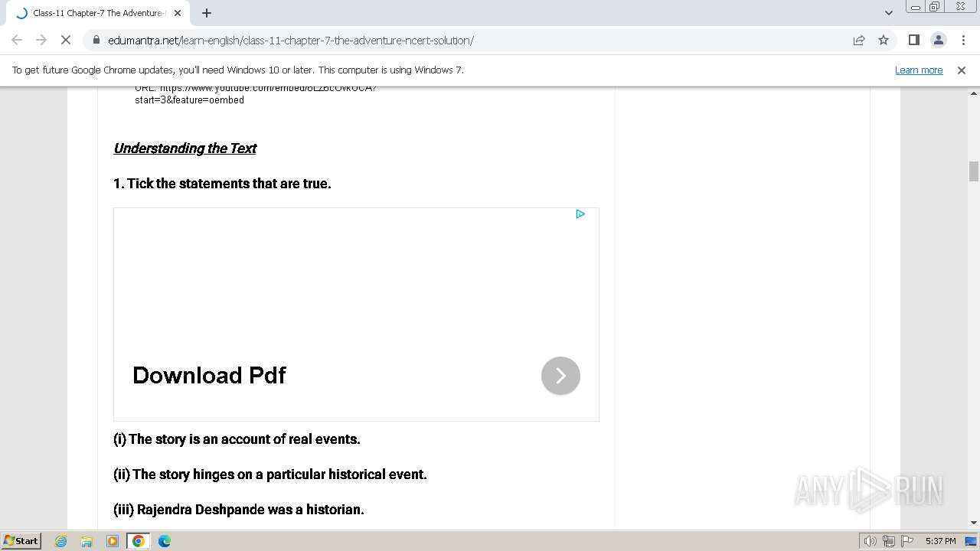The image size is (980, 551).
Task: Click statement (i) about real events
Action: tap(237, 439)
